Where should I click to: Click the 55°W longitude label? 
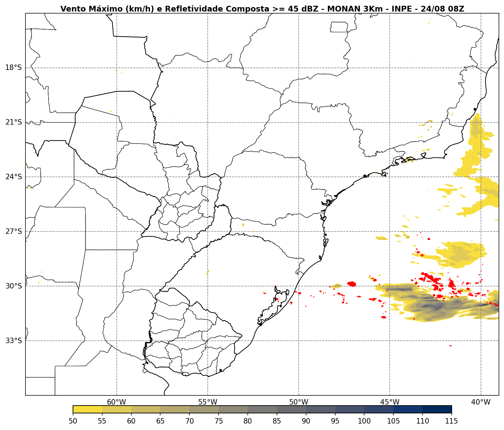coord(208,402)
